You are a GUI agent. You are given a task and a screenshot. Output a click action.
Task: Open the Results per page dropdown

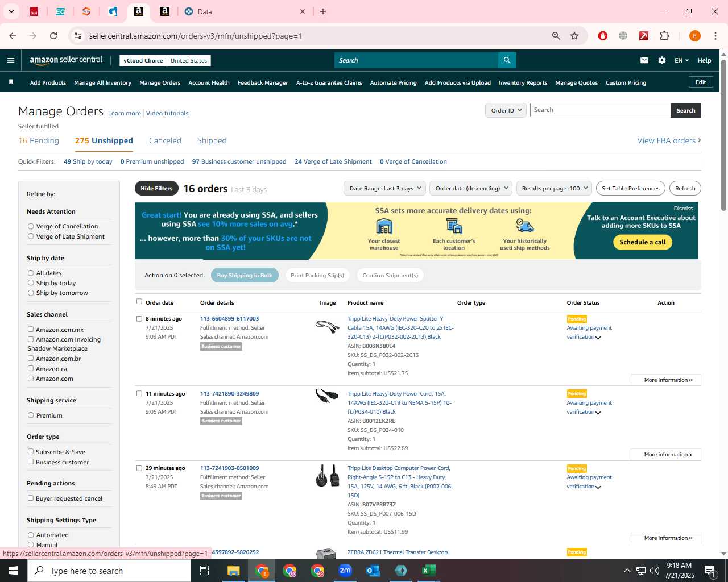pyautogui.click(x=554, y=188)
